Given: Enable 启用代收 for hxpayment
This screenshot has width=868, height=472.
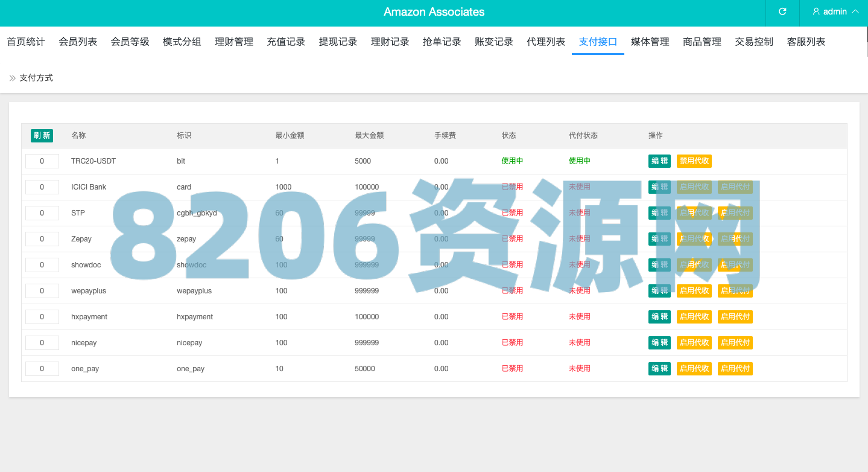Looking at the screenshot, I should [x=694, y=317].
